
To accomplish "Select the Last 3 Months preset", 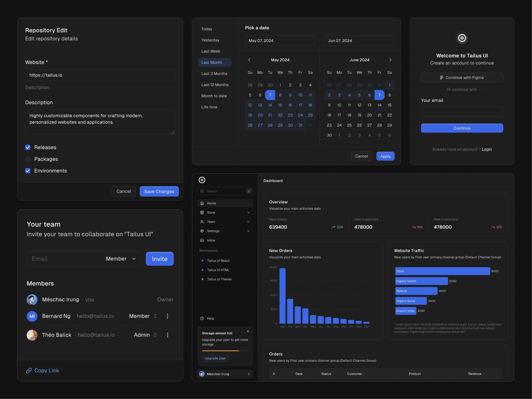I will pyautogui.click(x=214, y=74).
